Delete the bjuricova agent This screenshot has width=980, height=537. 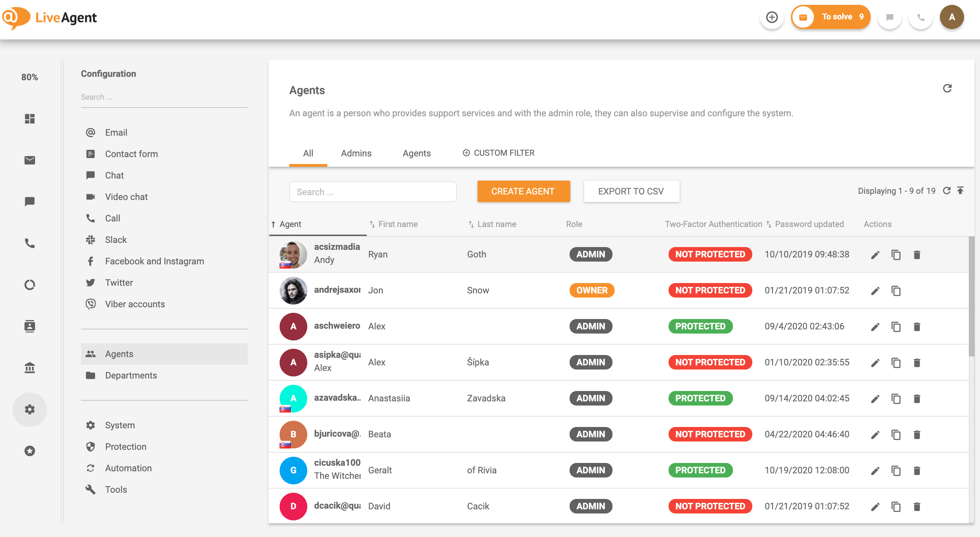917,435
